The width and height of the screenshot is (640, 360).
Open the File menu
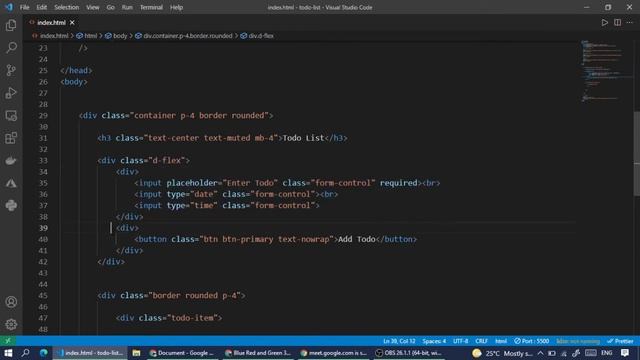(x=24, y=7)
